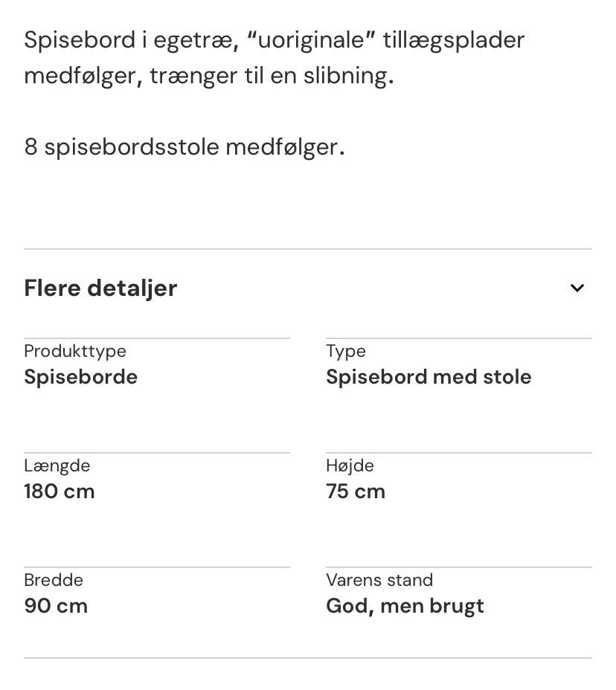Viewport: 616px width, 690px height.
Task: Select the Længde detail row
Action: tap(57, 465)
